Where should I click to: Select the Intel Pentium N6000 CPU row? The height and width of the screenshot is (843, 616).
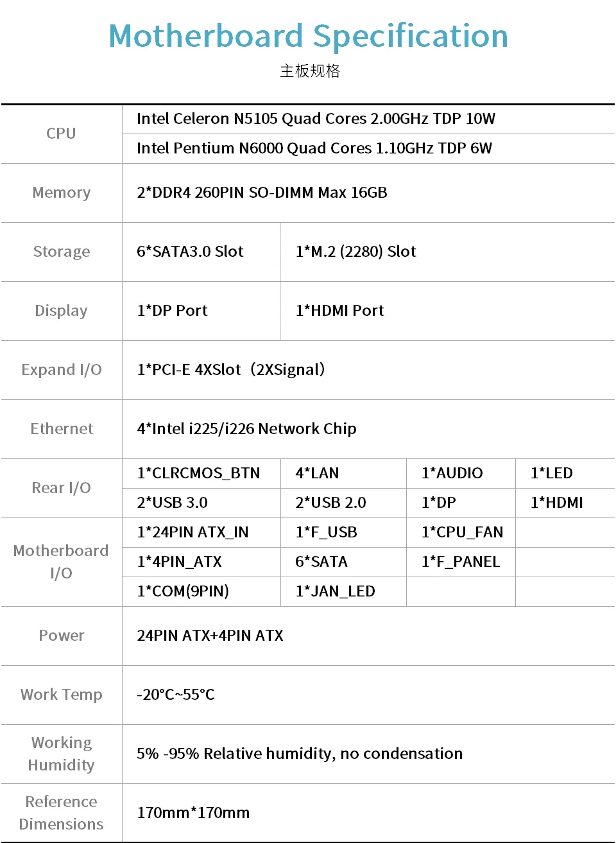pos(314,148)
